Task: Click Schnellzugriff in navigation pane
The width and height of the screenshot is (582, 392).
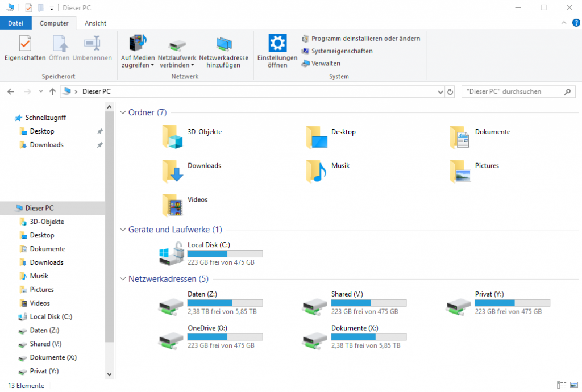Action: (x=45, y=118)
